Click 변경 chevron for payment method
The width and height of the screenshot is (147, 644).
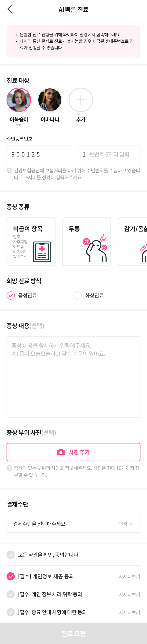coord(126,524)
